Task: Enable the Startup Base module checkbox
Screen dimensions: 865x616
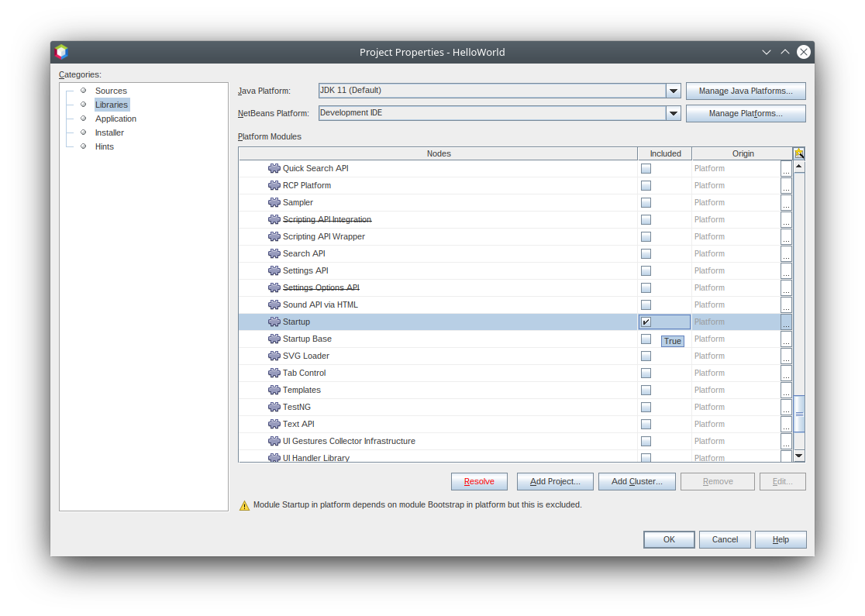Action: coord(646,339)
